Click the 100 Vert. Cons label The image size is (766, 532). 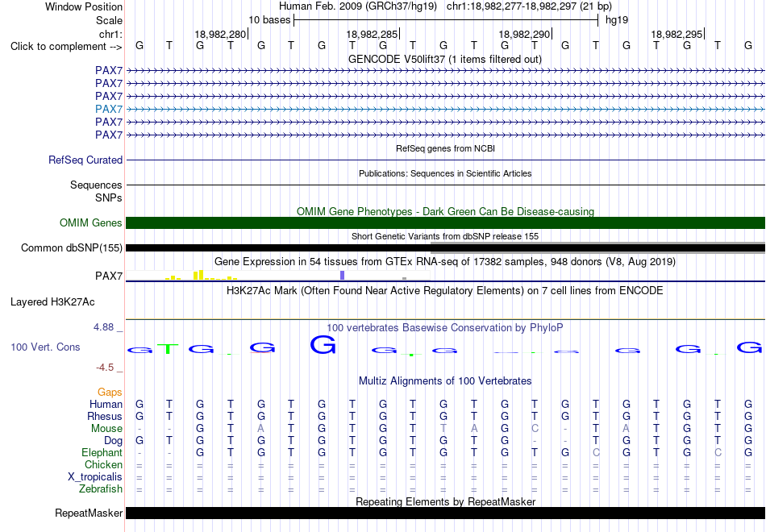(x=45, y=347)
